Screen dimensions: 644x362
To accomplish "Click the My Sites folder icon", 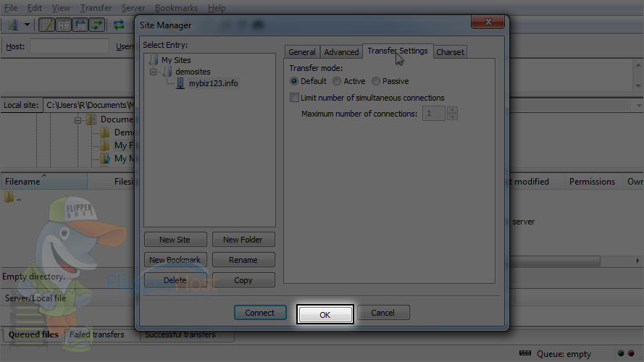I will point(154,60).
